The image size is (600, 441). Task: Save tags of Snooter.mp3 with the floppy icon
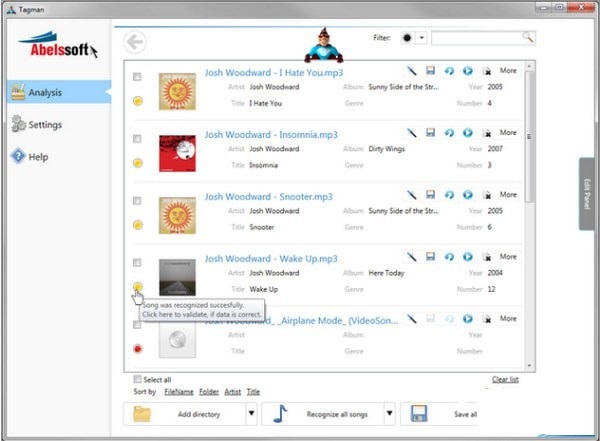(x=430, y=194)
